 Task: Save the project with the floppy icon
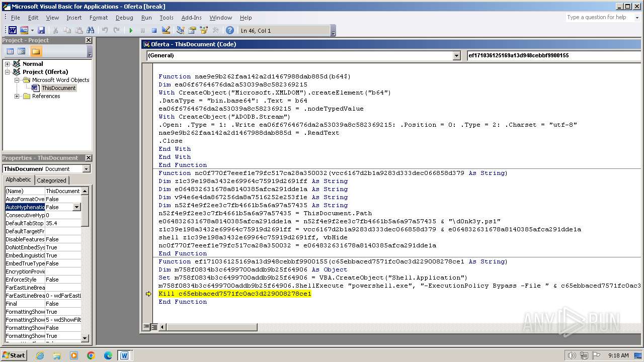(x=41, y=30)
